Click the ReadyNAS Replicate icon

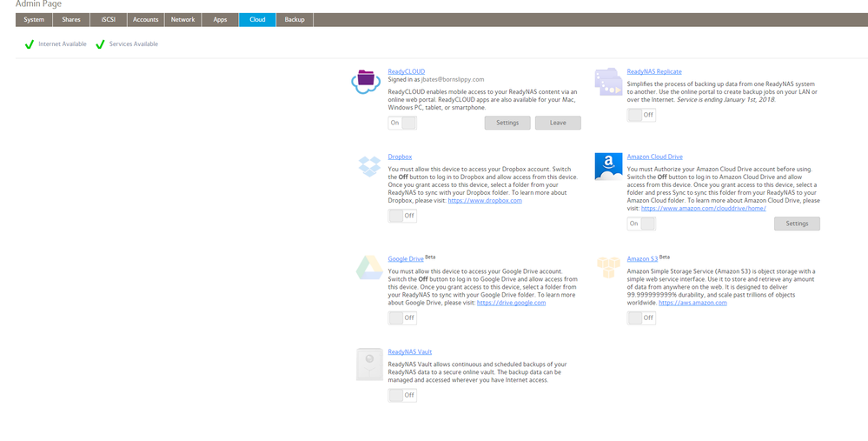coord(606,81)
